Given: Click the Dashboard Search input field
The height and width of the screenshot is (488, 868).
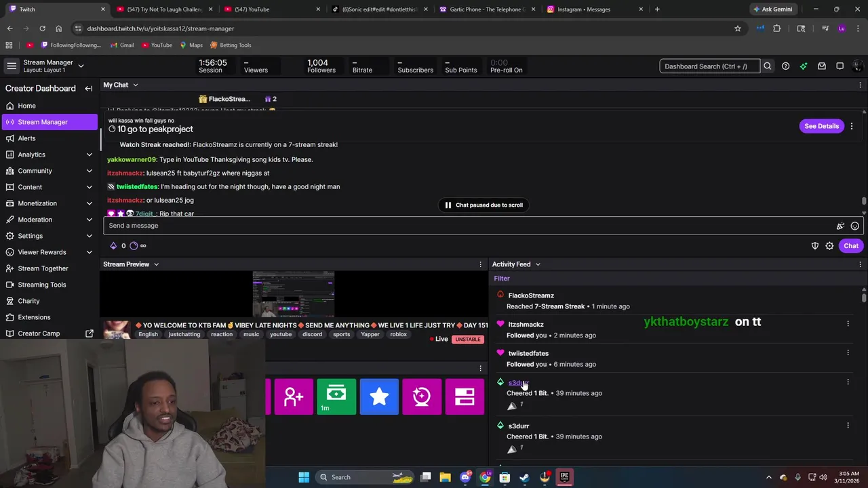Looking at the screenshot, I should [709, 66].
